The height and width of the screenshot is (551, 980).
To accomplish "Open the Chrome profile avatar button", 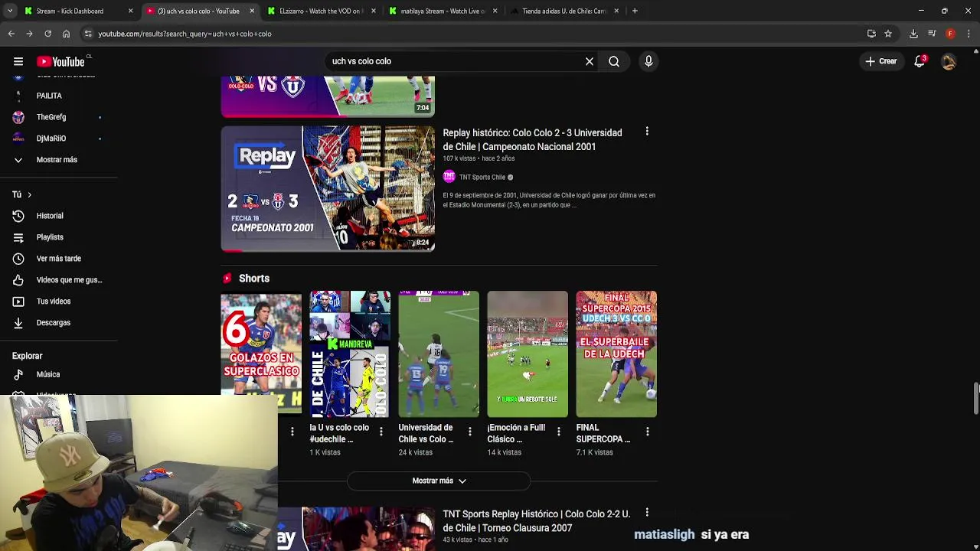I will 950,34.
